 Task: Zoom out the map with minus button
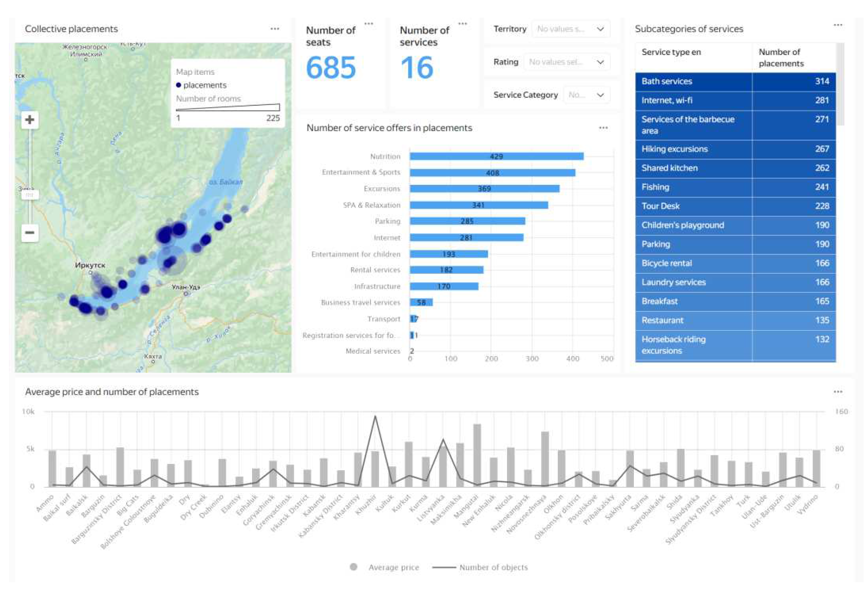pyautogui.click(x=30, y=233)
